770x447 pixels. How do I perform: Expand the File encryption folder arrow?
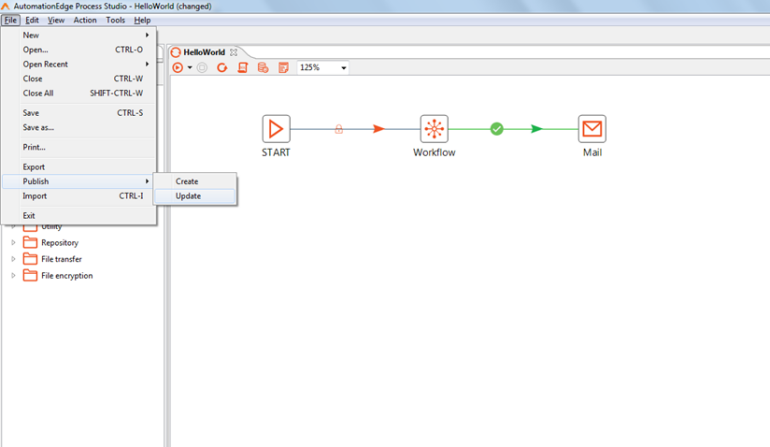pyautogui.click(x=13, y=276)
